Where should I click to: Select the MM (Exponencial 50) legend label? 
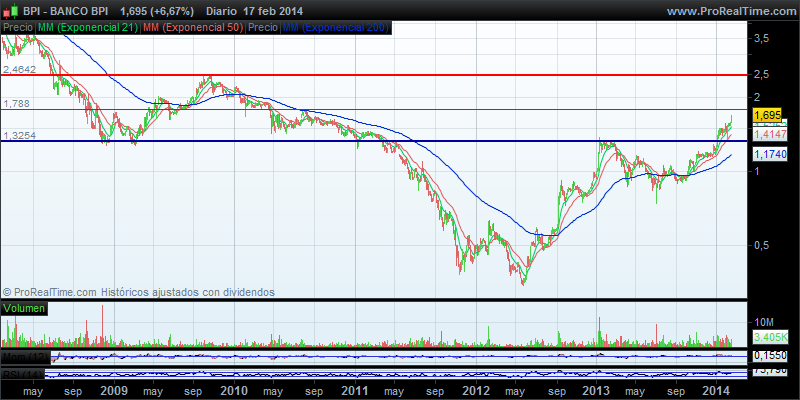click(192, 27)
